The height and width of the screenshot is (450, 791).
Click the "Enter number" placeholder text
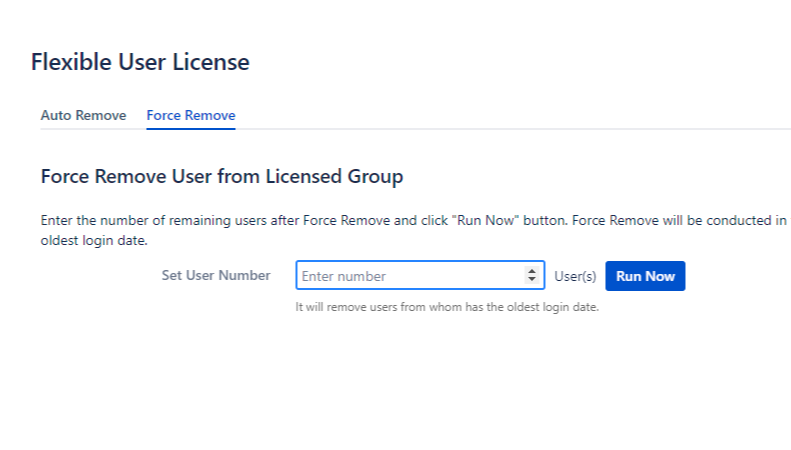click(344, 276)
